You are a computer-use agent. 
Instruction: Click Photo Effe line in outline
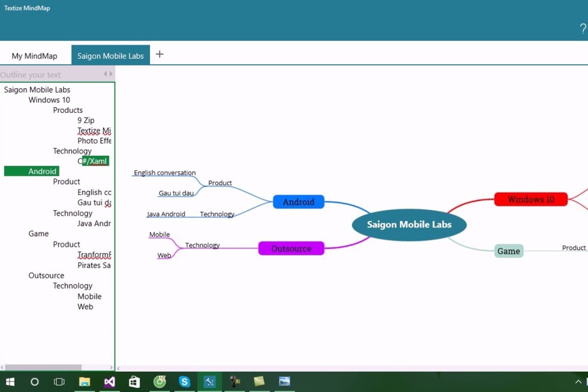point(94,141)
